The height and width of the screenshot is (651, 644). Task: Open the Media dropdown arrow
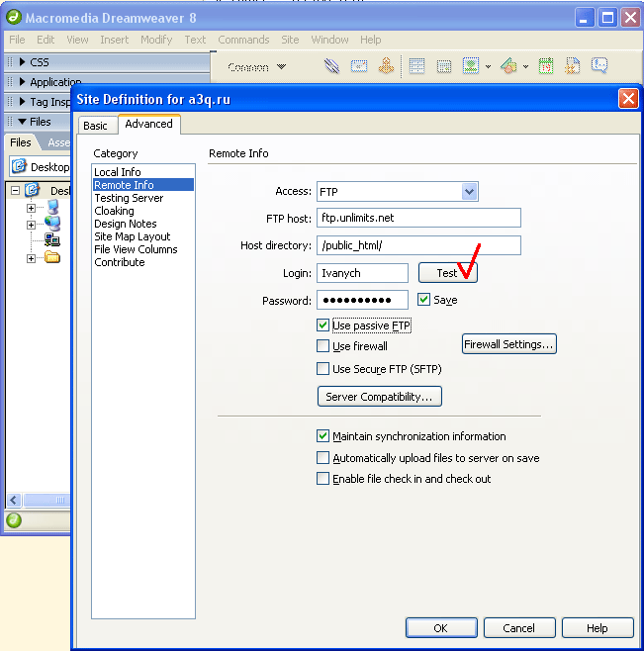525,66
